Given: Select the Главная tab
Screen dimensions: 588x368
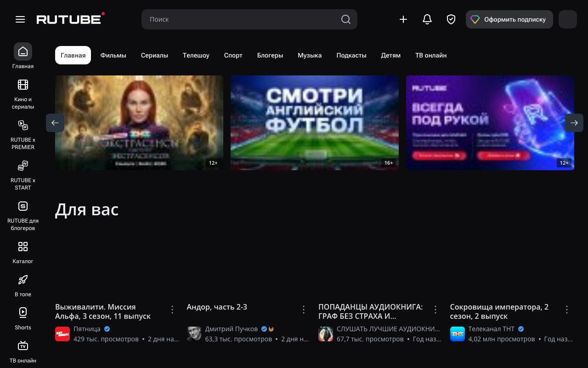Looking at the screenshot, I should click(x=73, y=55).
